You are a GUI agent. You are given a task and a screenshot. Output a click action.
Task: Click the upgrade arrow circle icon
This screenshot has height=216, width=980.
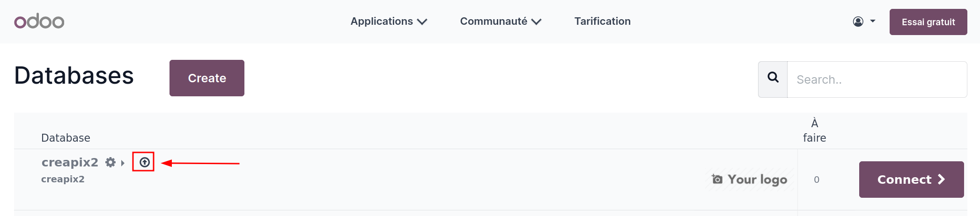coord(144,162)
